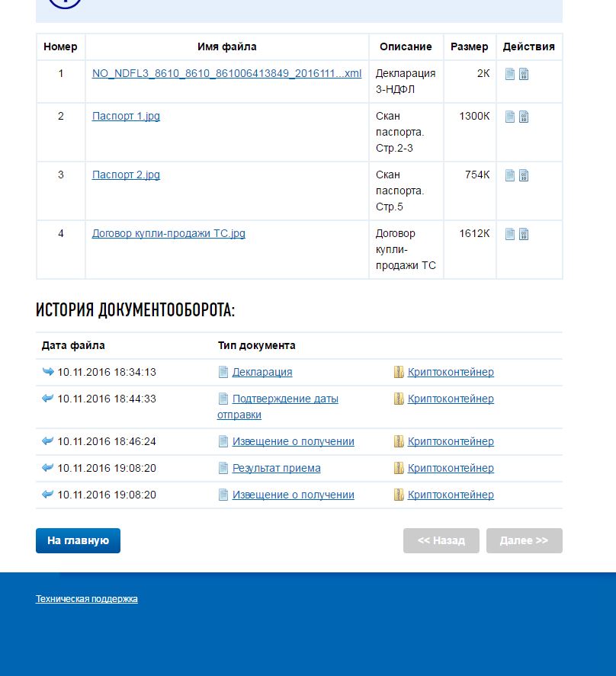Viewport: 616px width, 676px height.
Task: Open the NO_NDFL3_8610 xml file link
Action: (226, 74)
